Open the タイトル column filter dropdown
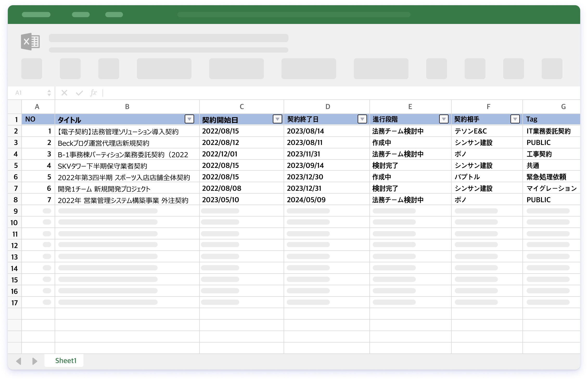588x380 pixels. 189,119
